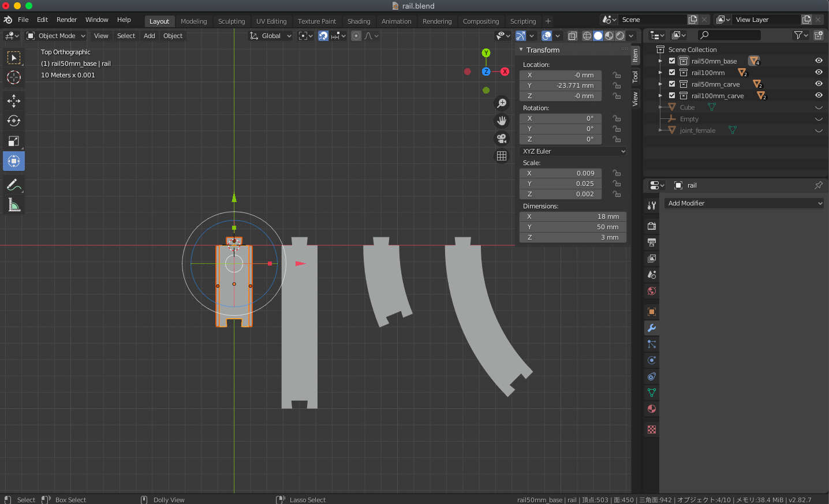
Task: Open the Render menu in the menu bar
Action: click(x=66, y=19)
